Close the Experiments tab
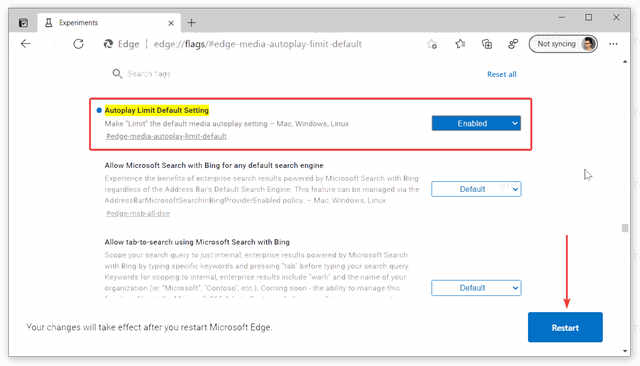640x366 pixels. 171,23
